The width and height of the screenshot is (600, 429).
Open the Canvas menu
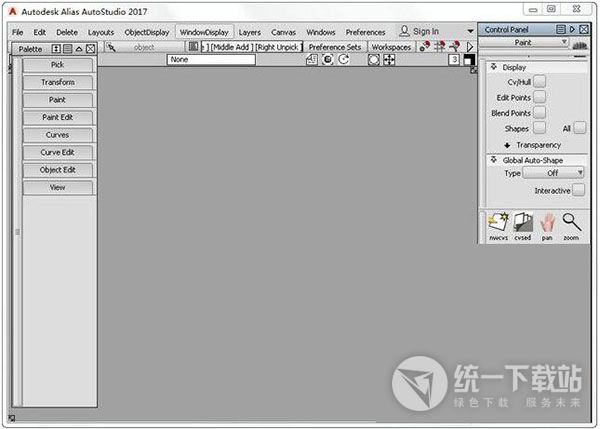(284, 32)
